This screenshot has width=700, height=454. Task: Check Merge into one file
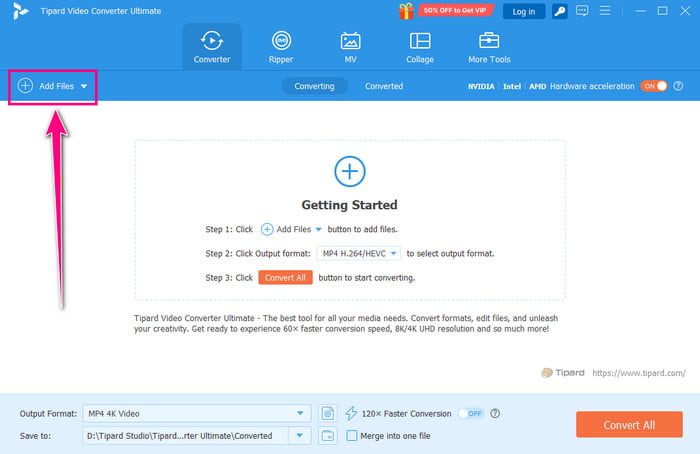(352, 435)
